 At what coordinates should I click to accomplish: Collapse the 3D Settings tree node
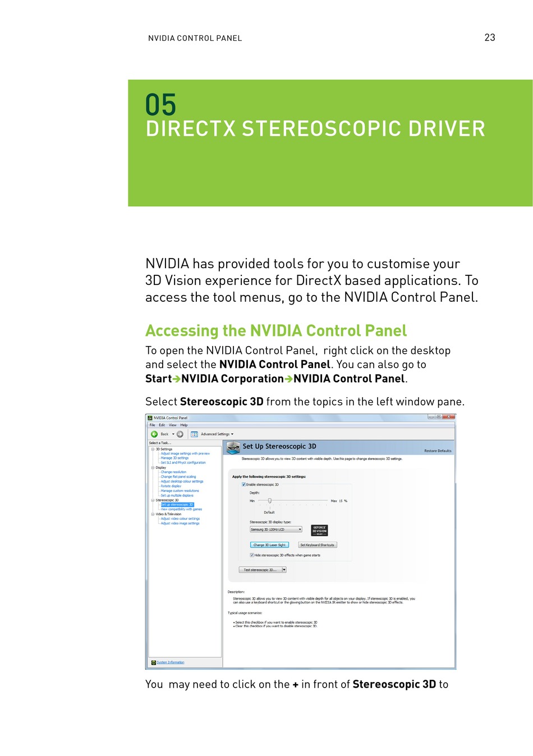(x=153, y=449)
